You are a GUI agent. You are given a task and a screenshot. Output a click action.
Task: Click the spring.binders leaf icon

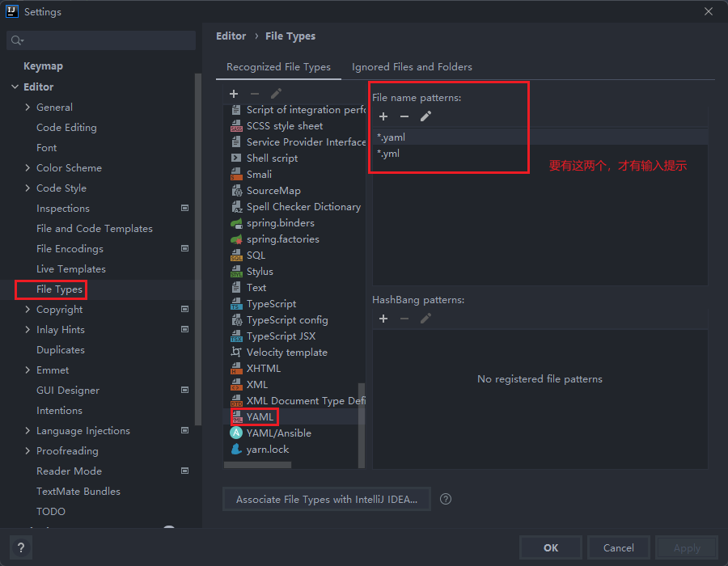[236, 223]
